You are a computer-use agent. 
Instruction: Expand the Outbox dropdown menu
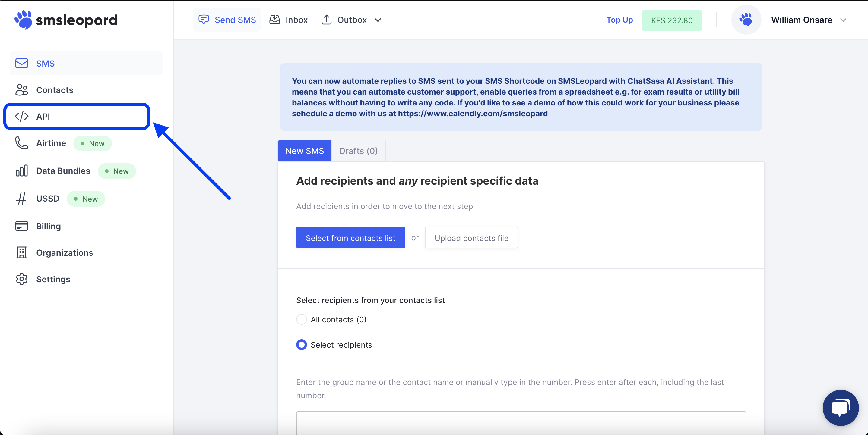click(381, 20)
